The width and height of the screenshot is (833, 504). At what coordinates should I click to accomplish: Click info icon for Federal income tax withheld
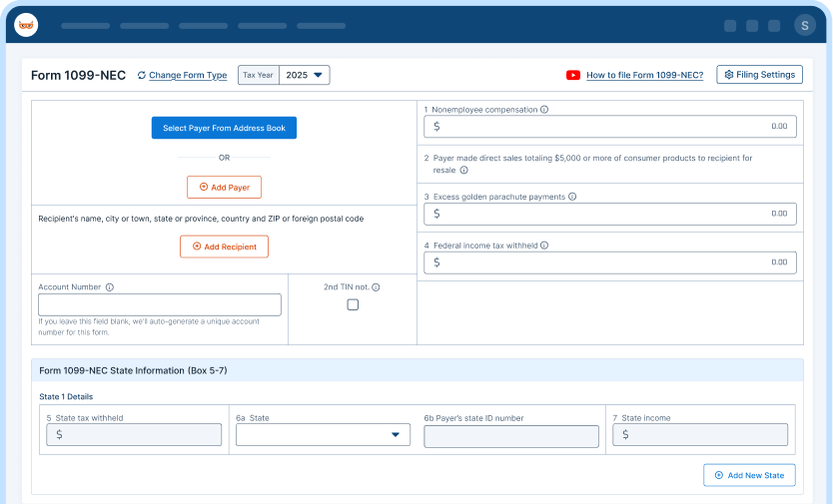[544, 246]
